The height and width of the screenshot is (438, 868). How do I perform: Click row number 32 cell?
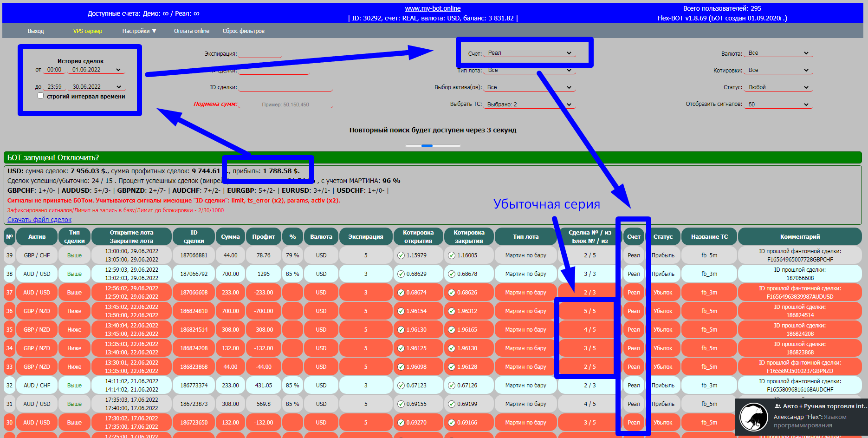coord(9,385)
